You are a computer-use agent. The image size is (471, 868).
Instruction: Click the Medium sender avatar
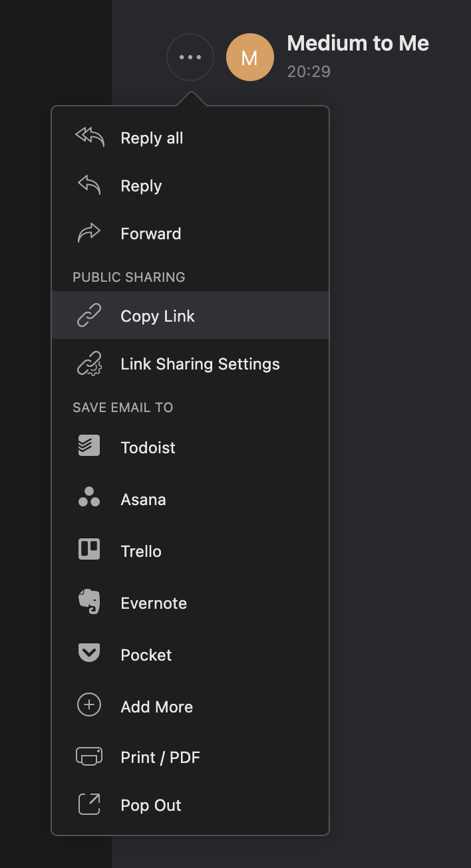point(250,57)
